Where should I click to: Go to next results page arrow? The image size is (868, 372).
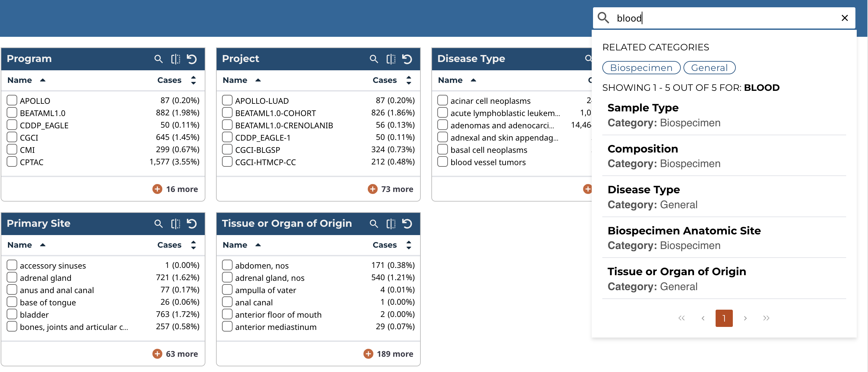click(745, 318)
